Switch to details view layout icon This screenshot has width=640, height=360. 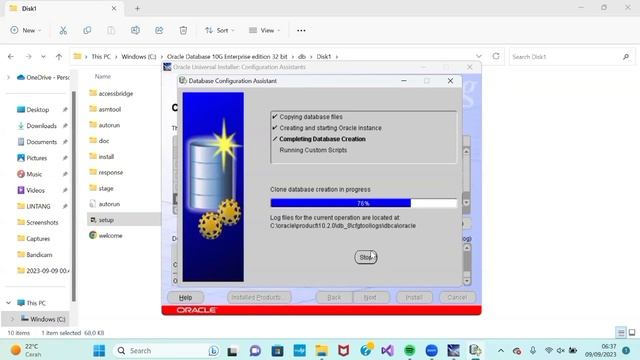pos(621,333)
